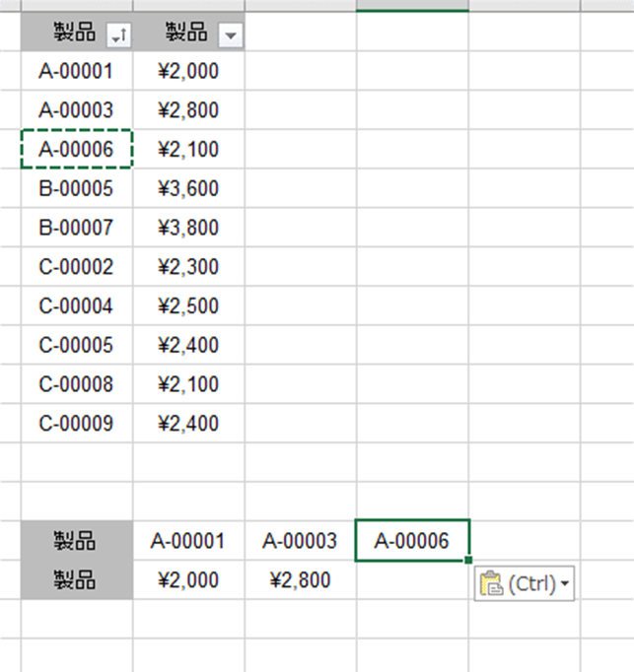Select cell C-00004
634x672 pixels.
point(77,305)
